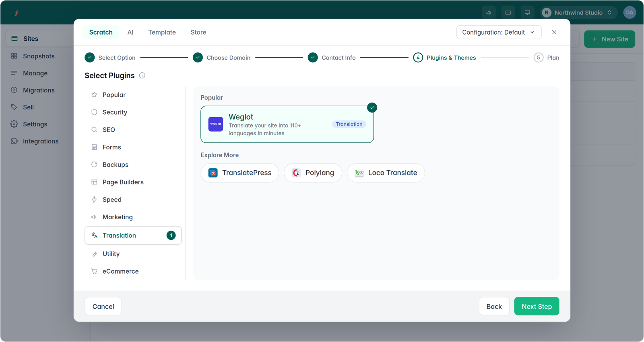Add the Loco Translate plugin
This screenshot has height=342, width=644.
[x=386, y=173]
